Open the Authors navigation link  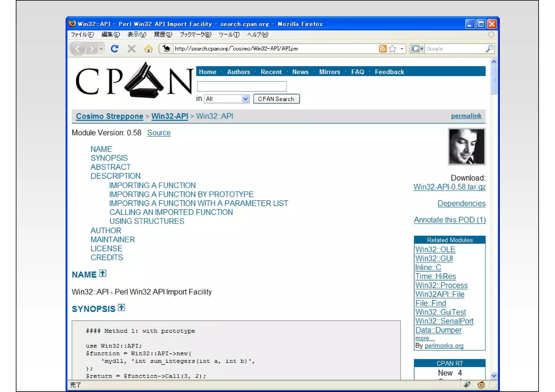click(x=238, y=72)
